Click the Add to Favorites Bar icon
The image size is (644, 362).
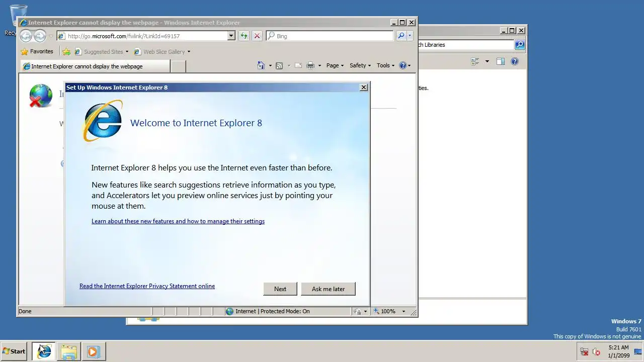(x=66, y=51)
